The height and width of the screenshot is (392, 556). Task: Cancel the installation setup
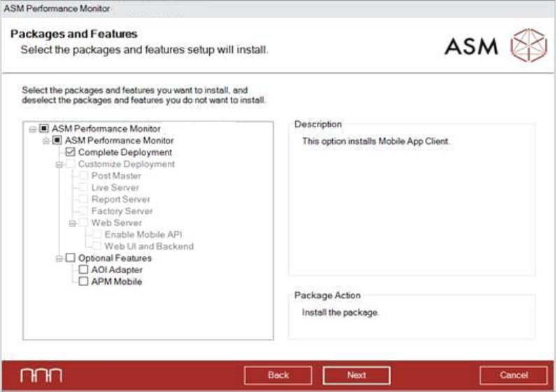click(513, 375)
